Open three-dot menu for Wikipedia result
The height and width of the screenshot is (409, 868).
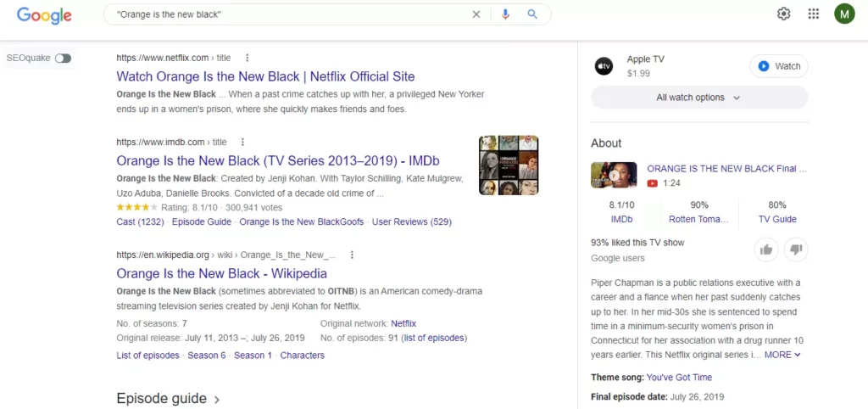point(352,255)
